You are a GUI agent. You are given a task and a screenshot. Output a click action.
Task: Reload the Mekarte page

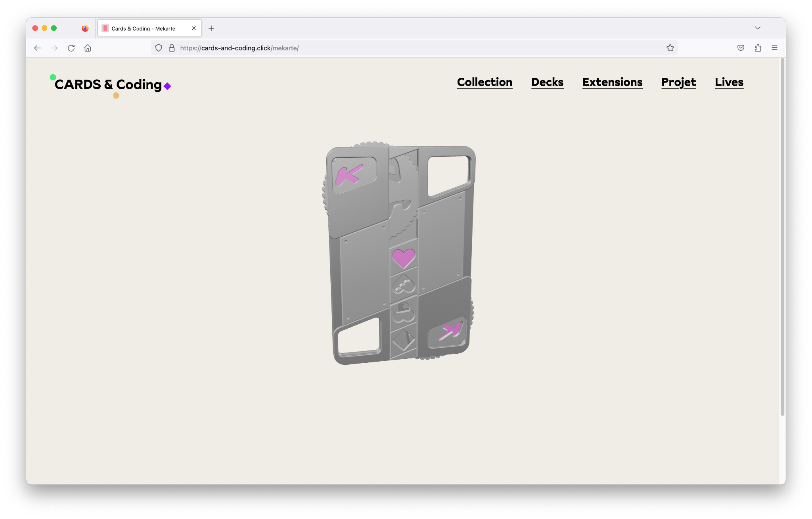click(71, 48)
